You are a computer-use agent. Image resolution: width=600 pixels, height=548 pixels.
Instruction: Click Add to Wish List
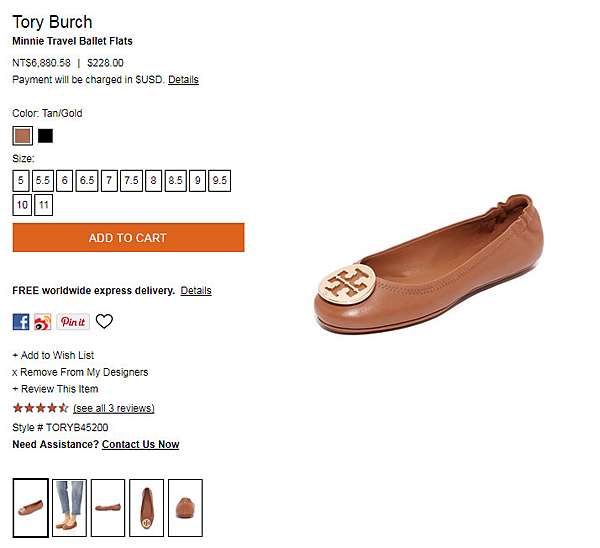point(56,355)
